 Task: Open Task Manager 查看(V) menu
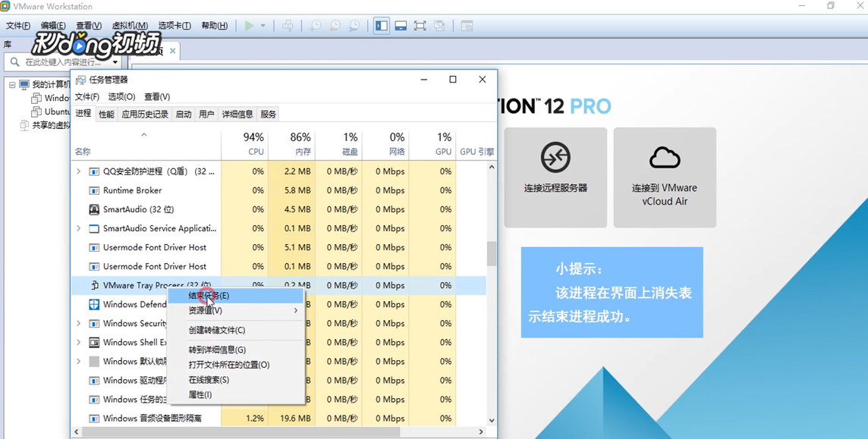tap(156, 97)
